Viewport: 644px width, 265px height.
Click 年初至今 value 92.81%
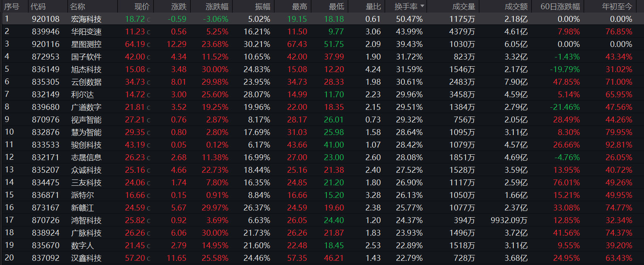[x=619, y=145]
